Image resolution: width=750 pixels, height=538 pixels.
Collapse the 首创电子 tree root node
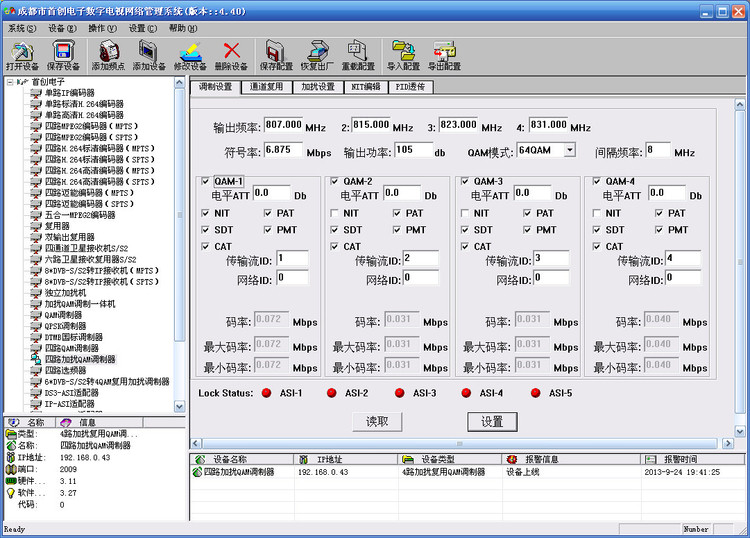tap(10, 82)
